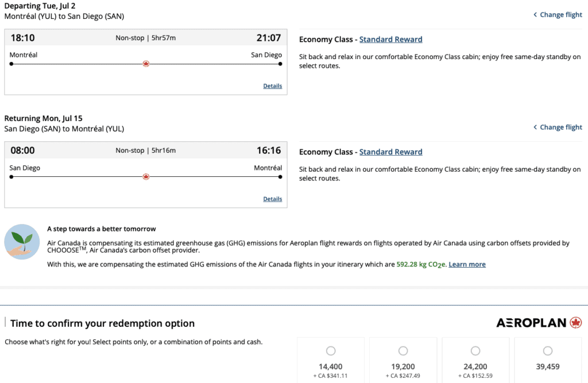Click the green plant sustainability icon
Image resolution: width=588 pixels, height=383 pixels.
pos(22,242)
